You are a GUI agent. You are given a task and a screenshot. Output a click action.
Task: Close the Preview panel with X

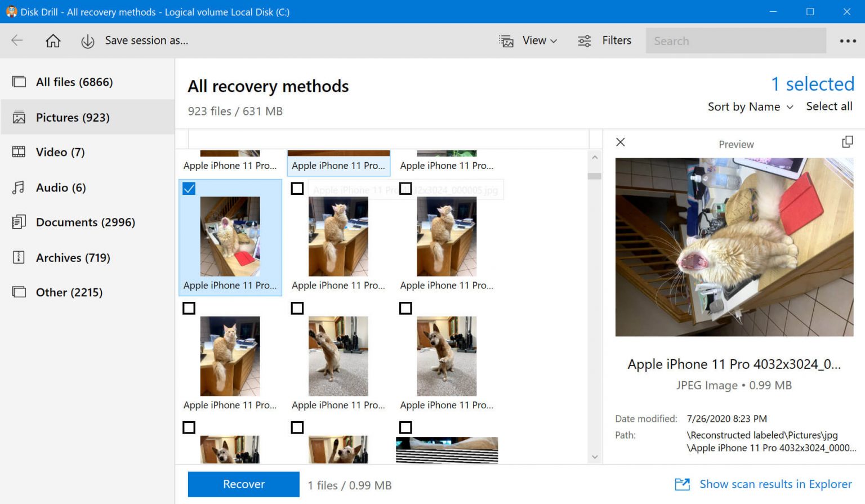(621, 142)
